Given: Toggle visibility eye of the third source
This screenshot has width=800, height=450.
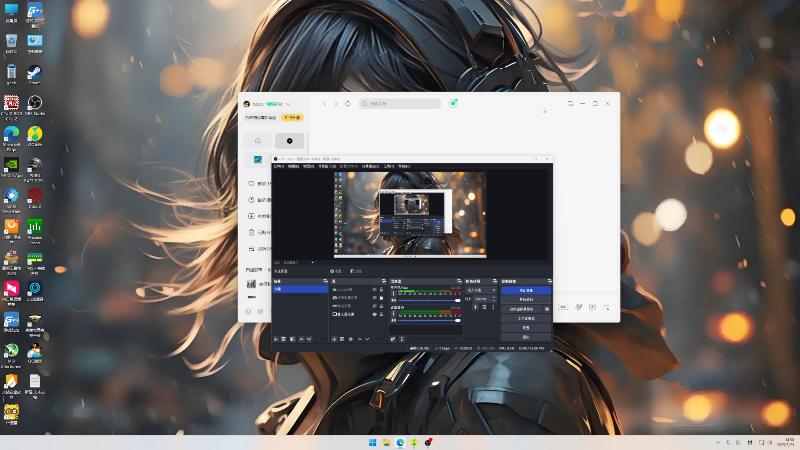Looking at the screenshot, I should point(374,306).
